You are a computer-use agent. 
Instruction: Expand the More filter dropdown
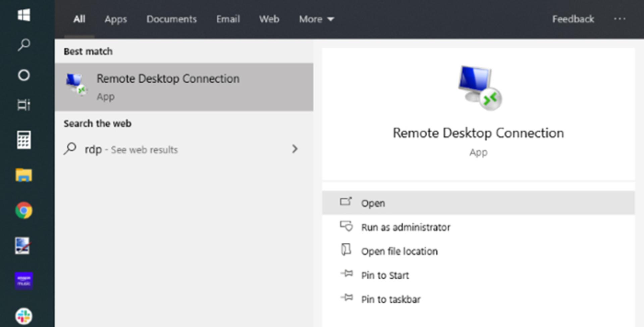tap(316, 19)
